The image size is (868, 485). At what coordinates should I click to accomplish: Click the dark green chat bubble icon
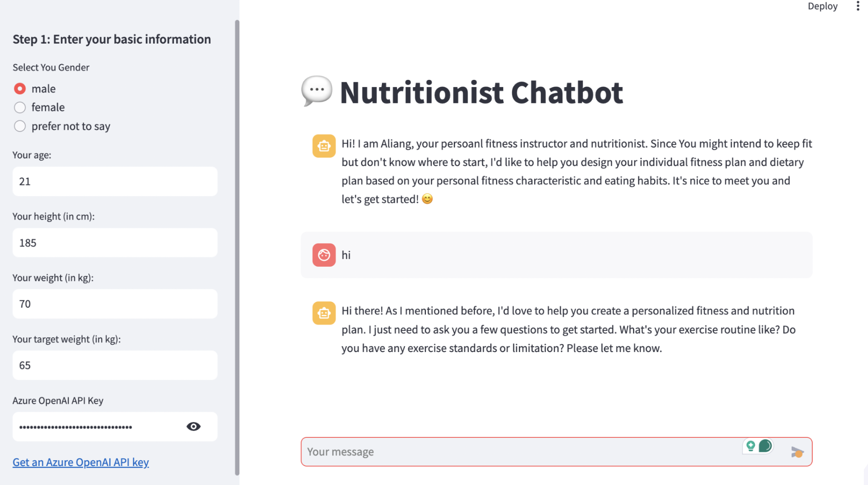pos(765,446)
